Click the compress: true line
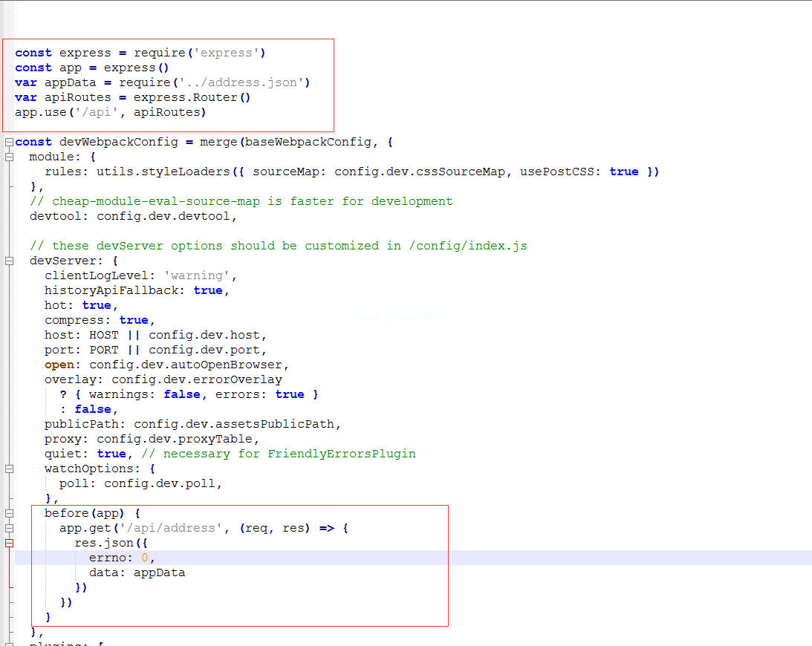812x646 pixels. click(100, 321)
